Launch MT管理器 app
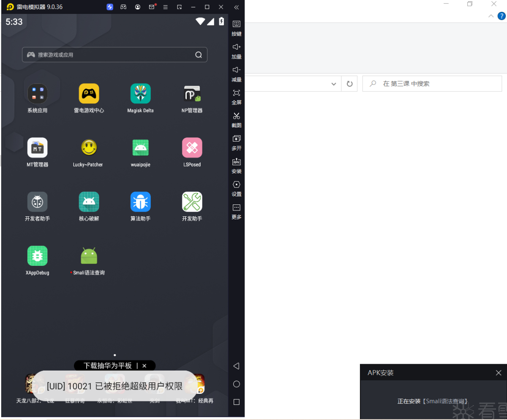This screenshot has width=507, height=420. pos(37,147)
